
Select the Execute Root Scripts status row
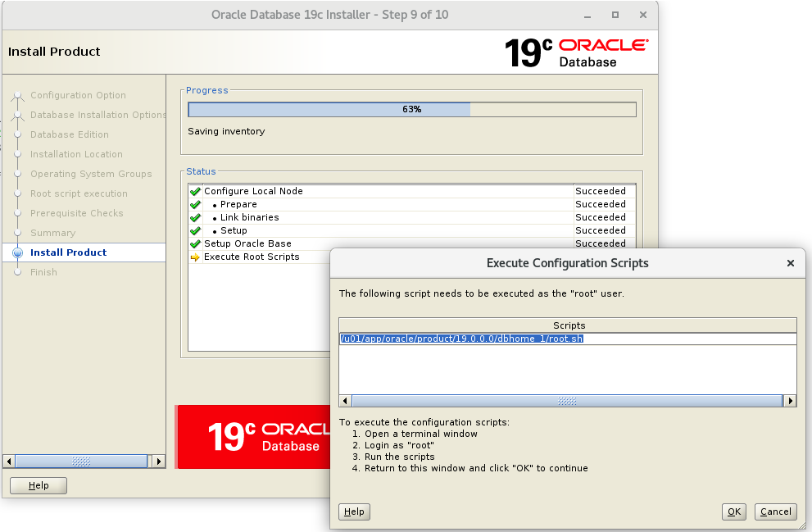pos(260,257)
